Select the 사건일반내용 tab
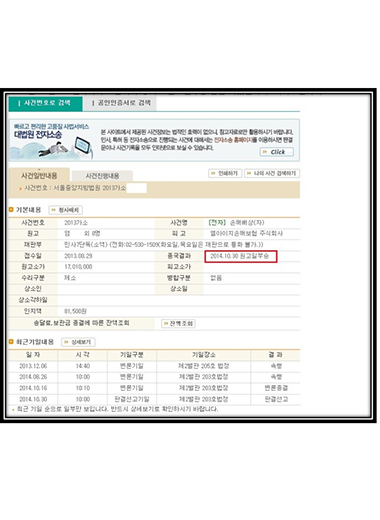 coord(39,175)
